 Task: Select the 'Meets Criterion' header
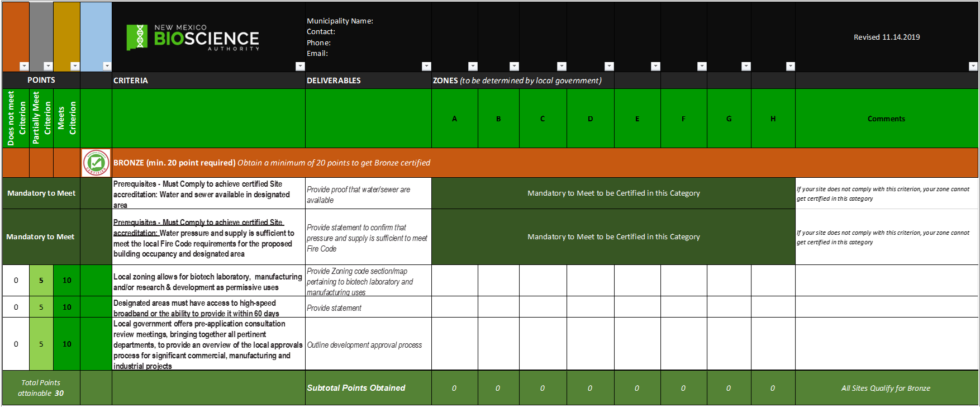pos(66,118)
